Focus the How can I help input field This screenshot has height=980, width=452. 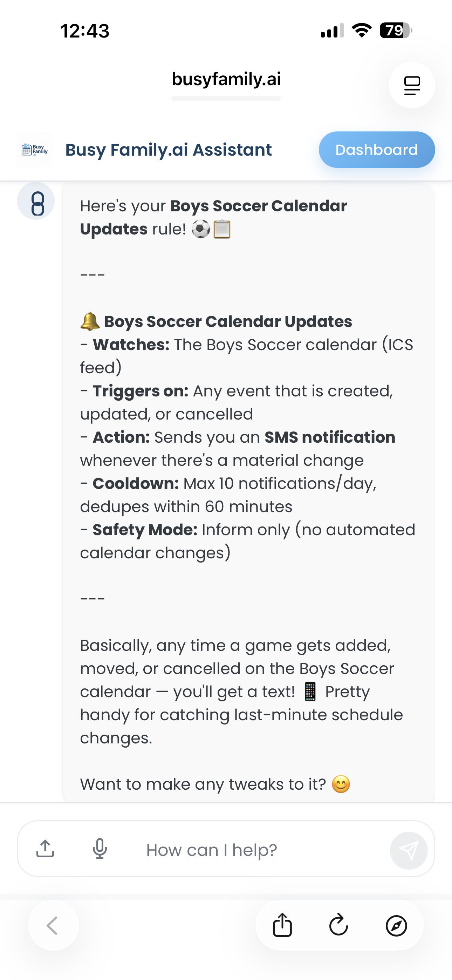point(212,850)
